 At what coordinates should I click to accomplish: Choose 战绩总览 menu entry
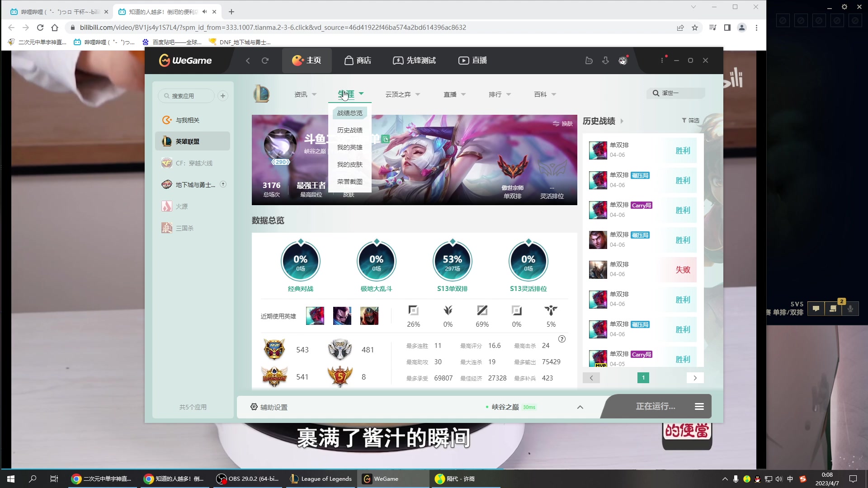pyautogui.click(x=350, y=113)
